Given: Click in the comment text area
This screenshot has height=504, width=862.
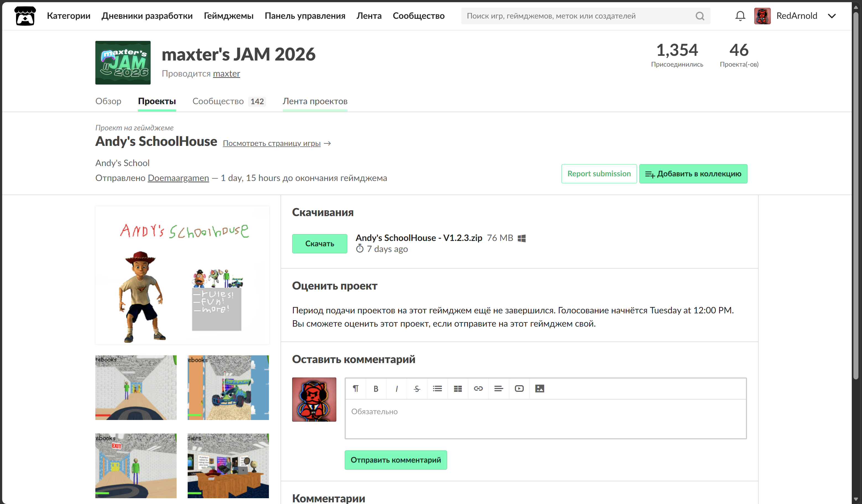Looking at the screenshot, I should coord(546,419).
